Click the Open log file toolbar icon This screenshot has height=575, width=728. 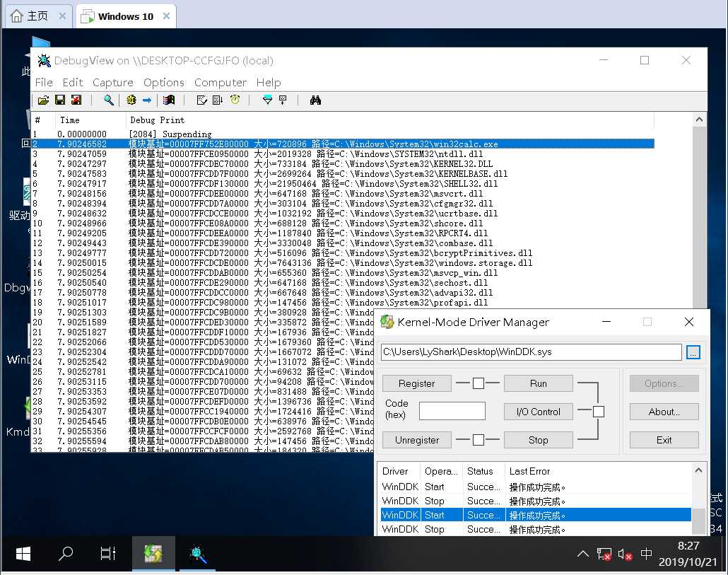pos(43,100)
